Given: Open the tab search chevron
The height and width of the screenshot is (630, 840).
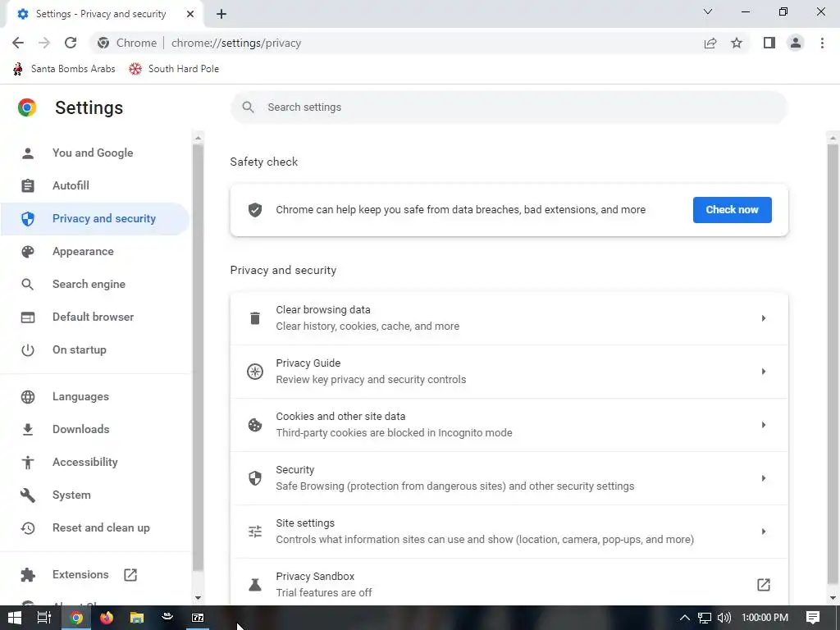Looking at the screenshot, I should click(x=708, y=11).
